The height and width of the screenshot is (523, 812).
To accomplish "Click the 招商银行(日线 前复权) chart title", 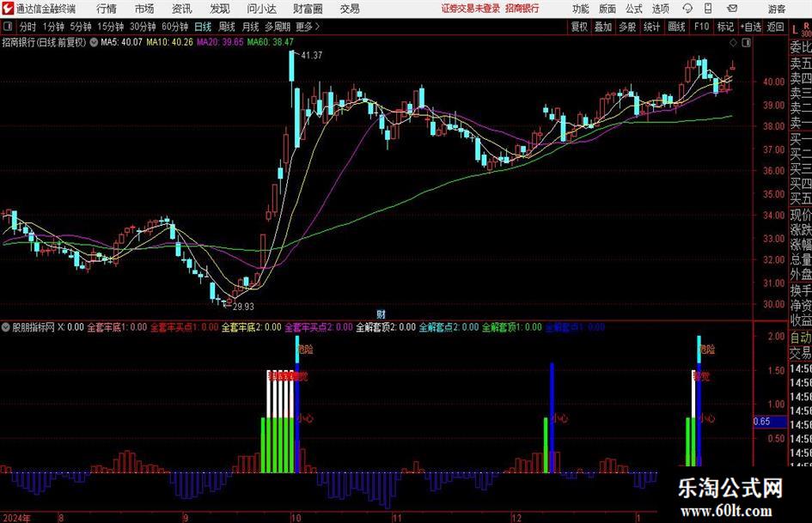I will pyautogui.click(x=44, y=42).
